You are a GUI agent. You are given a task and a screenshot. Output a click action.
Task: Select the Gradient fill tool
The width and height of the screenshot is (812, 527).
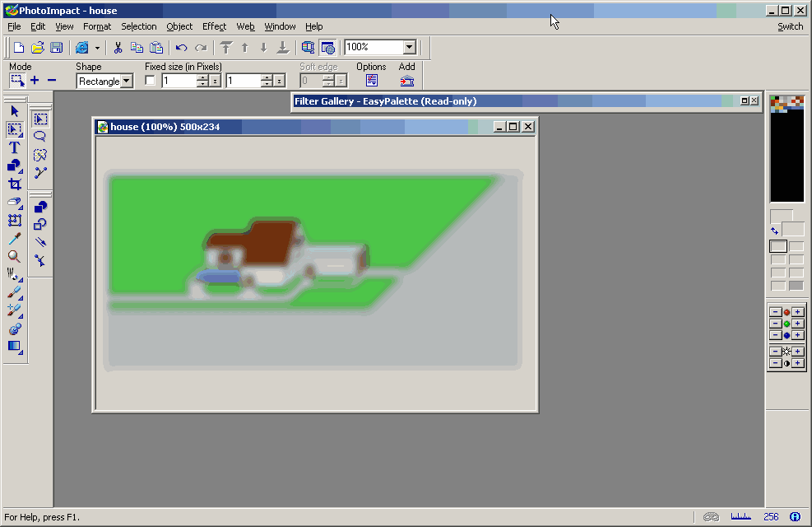15,347
